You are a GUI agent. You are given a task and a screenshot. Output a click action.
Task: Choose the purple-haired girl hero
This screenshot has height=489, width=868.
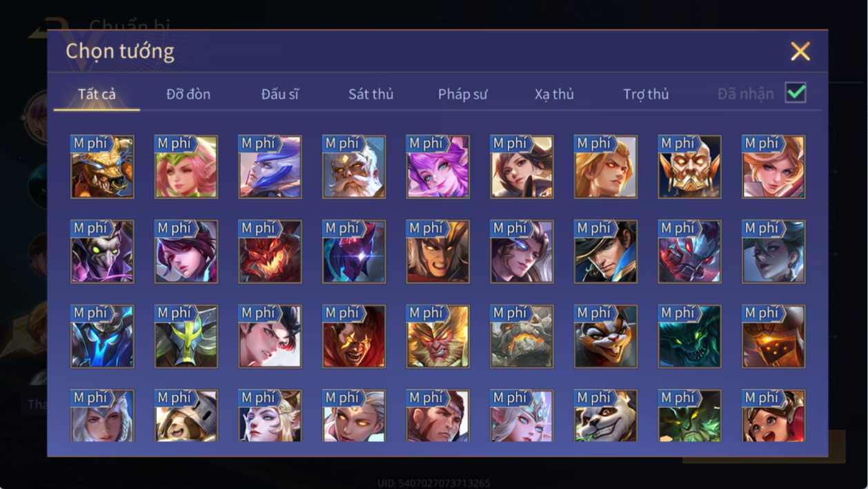pos(438,167)
